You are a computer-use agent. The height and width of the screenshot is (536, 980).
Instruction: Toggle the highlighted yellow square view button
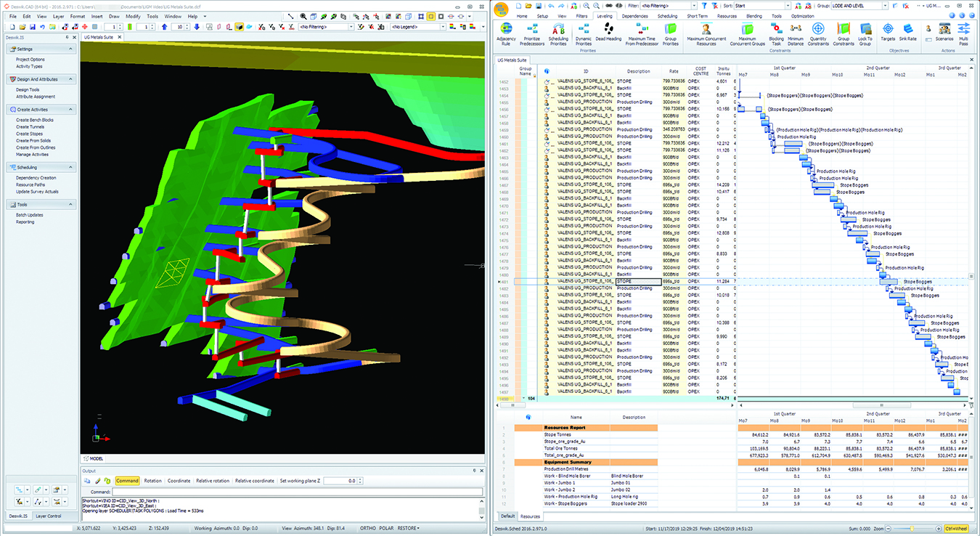click(430, 16)
